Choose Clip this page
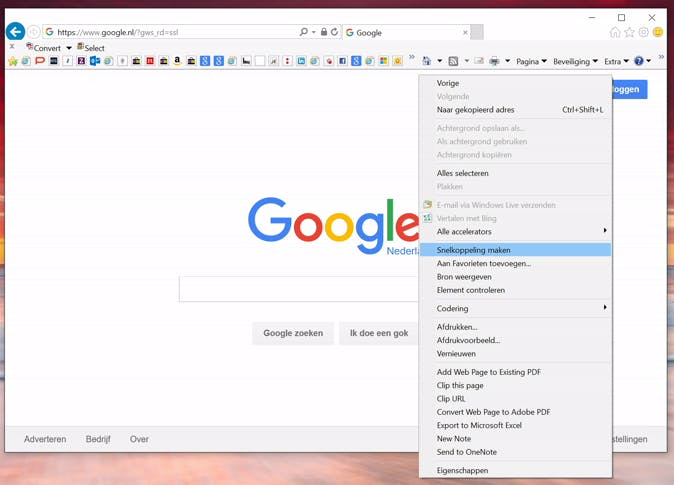Screen dimensions: 674x485 pos(515,385)
